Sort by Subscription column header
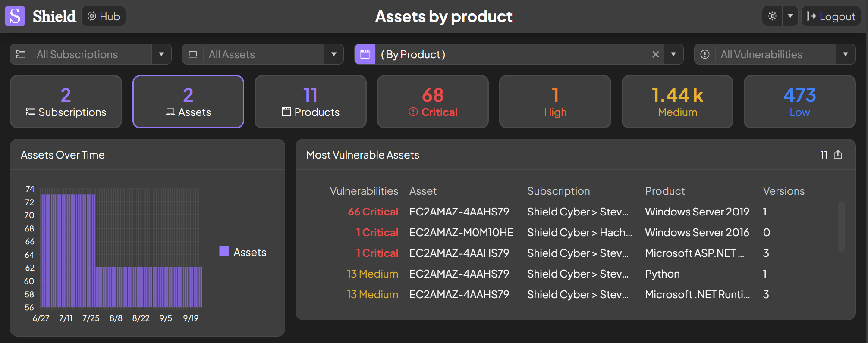 pos(558,191)
